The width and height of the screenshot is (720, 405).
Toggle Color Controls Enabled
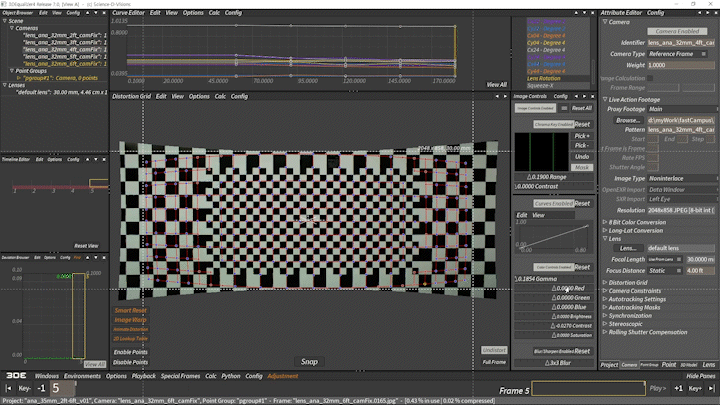[x=553, y=267]
